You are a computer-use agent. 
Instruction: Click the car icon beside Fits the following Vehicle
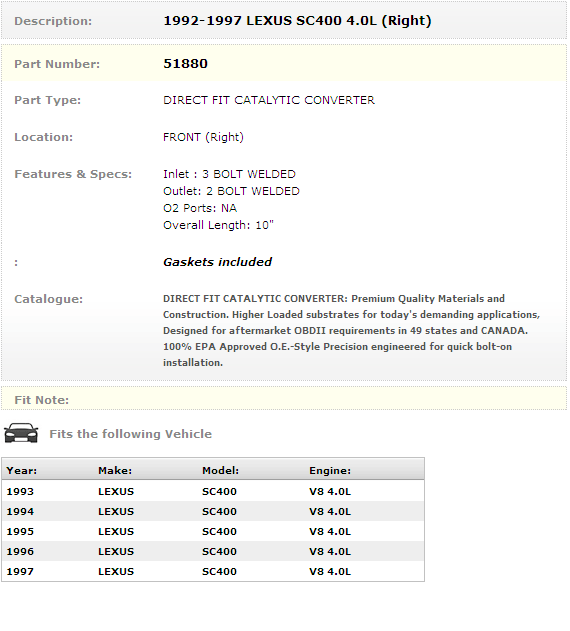[x=21, y=433]
